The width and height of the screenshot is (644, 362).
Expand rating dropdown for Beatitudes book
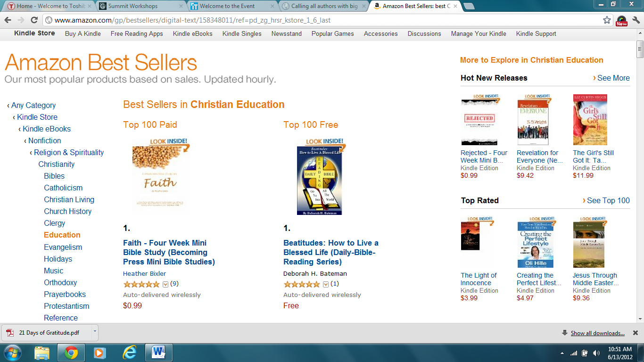(x=326, y=284)
